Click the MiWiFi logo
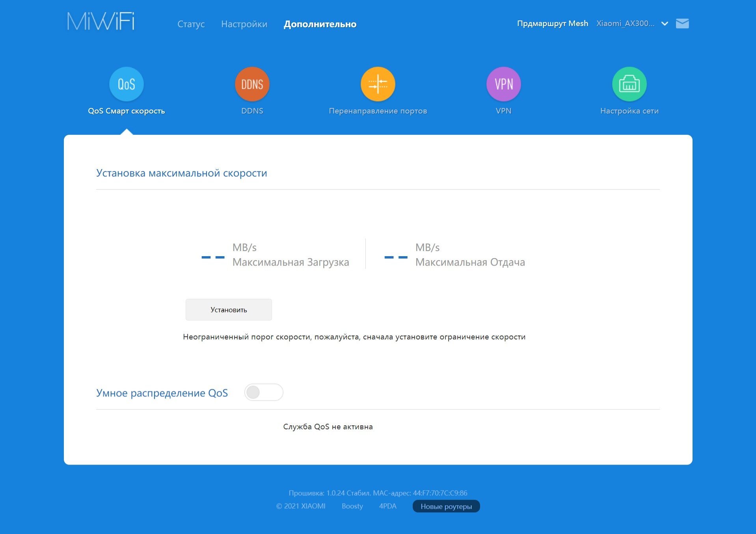The width and height of the screenshot is (756, 534). (x=101, y=22)
